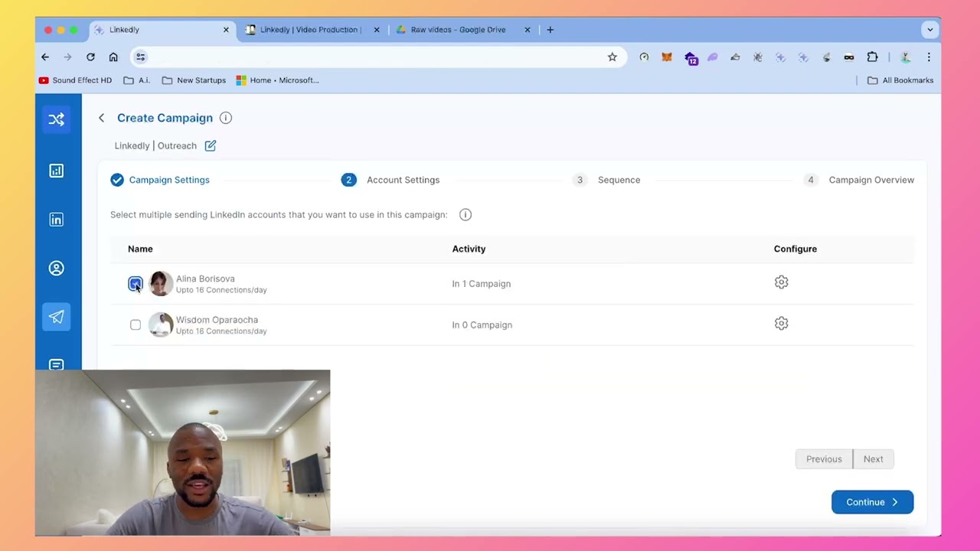Click the name Alina Borisova

tap(205, 279)
